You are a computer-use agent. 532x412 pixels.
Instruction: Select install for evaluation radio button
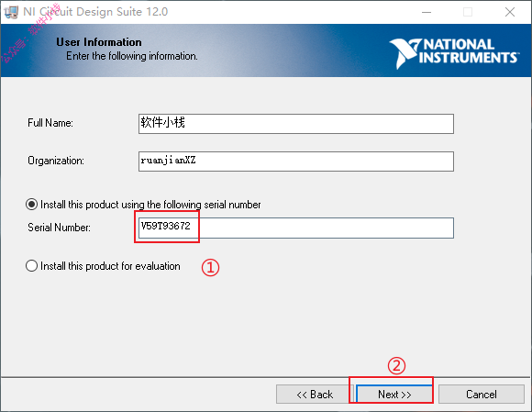click(31, 266)
